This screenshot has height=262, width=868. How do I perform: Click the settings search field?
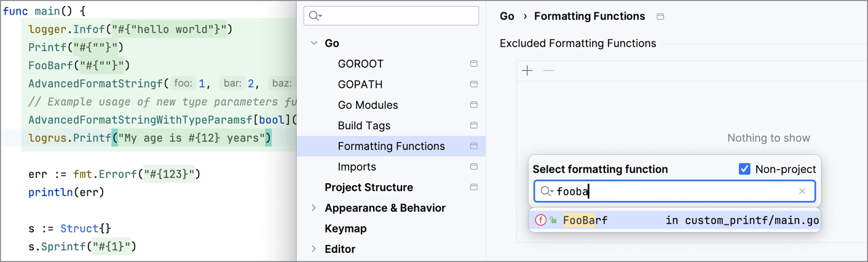tap(398, 16)
